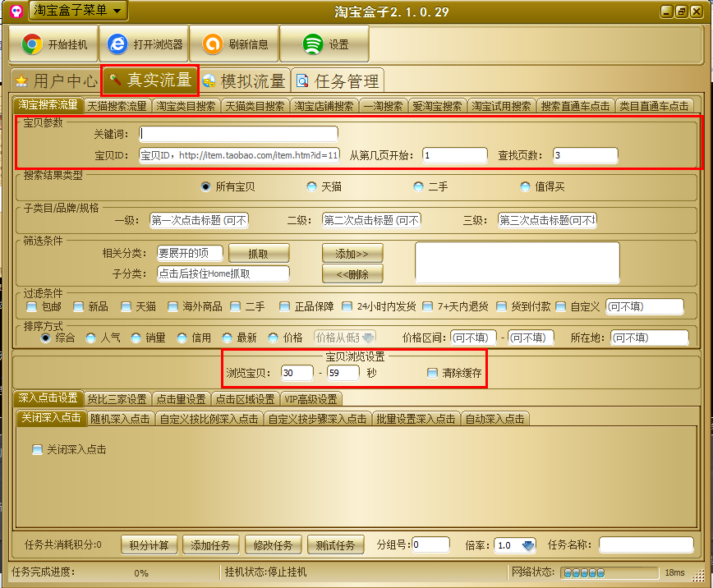Viewport: 713px width, 588px height.
Task: Click the 添加>> button
Action: click(352, 253)
